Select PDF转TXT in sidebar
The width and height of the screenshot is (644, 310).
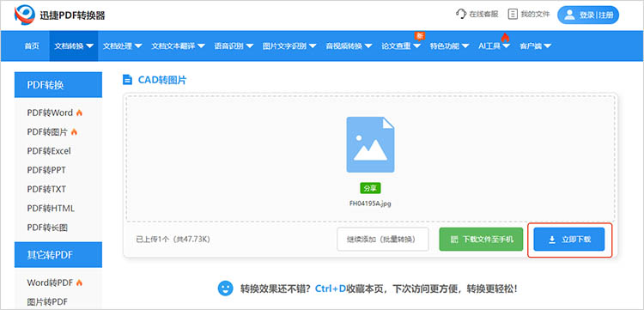point(46,189)
